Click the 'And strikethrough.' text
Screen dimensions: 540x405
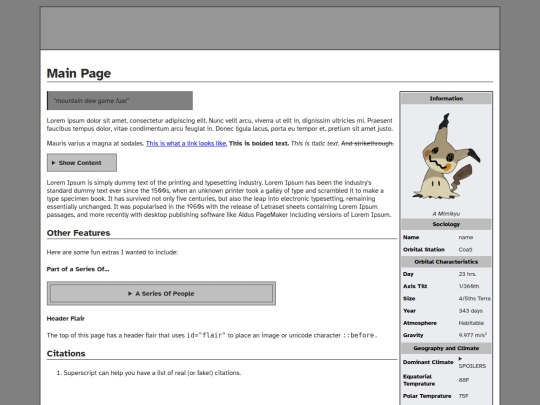(x=367, y=143)
